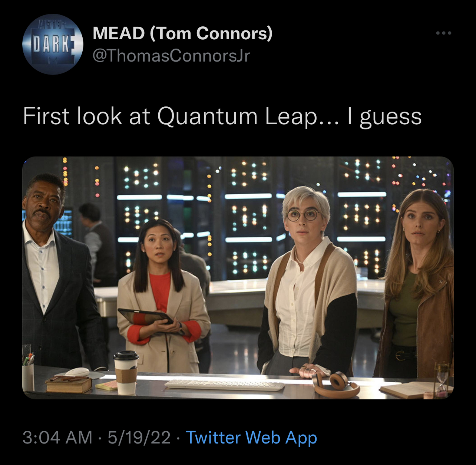Click the white mouse on the desk
Image resolution: width=476 pixels, height=465 pixels.
[77, 372]
